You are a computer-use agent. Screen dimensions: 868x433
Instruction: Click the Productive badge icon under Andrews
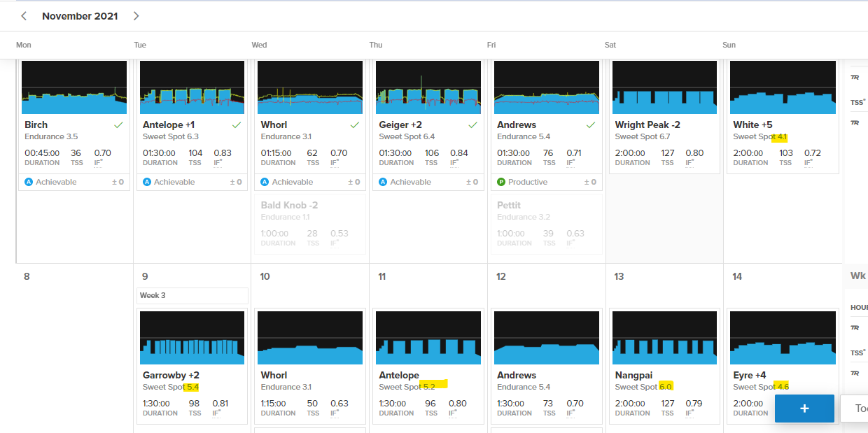[501, 182]
